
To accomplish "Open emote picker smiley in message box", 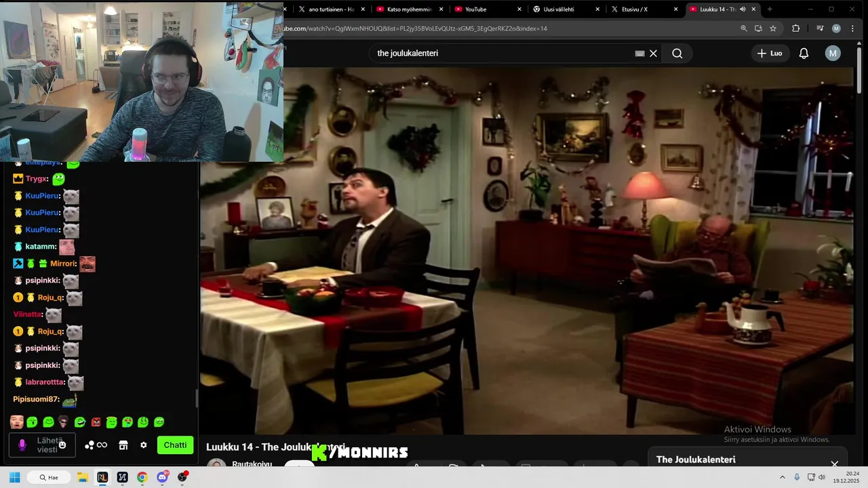I will tap(62, 445).
